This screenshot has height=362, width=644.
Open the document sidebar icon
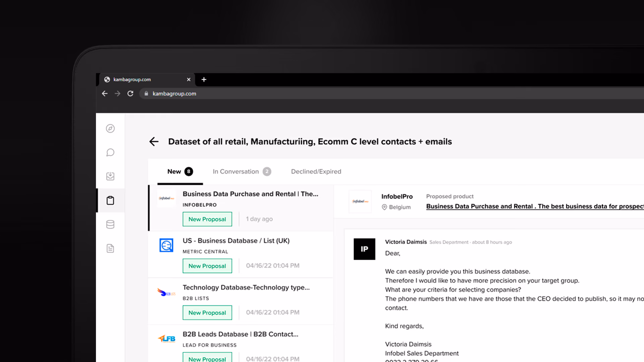pos(110,248)
